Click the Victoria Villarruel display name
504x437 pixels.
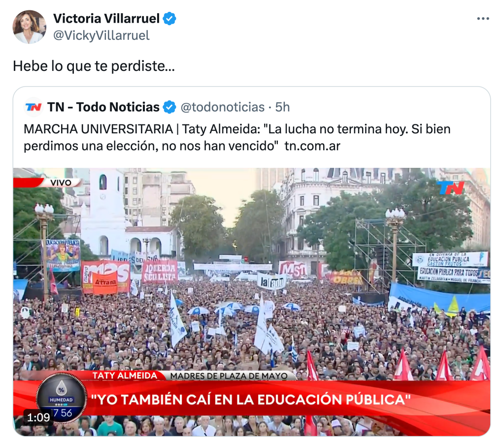click(x=106, y=19)
